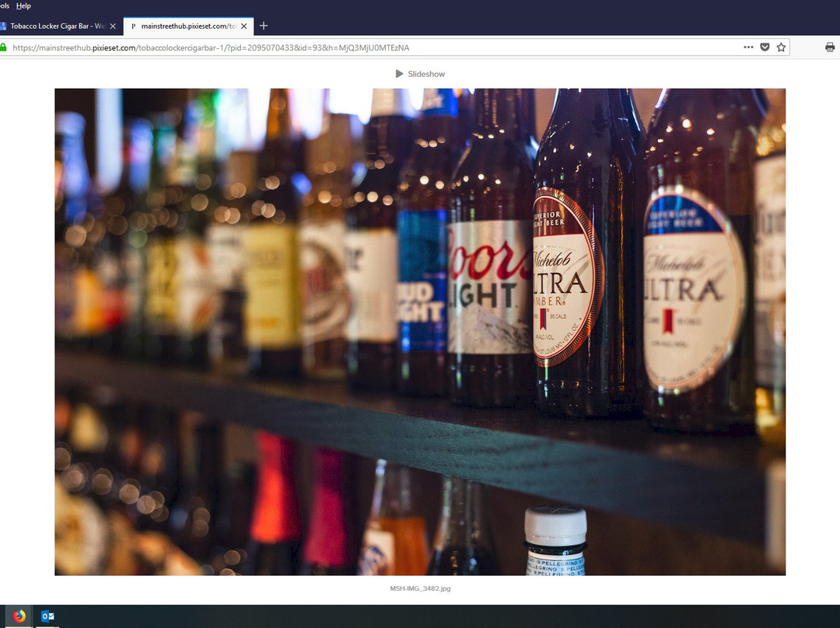Click the Pocket save icon
The height and width of the screenshot is (628, 840).
pos(765,47)
